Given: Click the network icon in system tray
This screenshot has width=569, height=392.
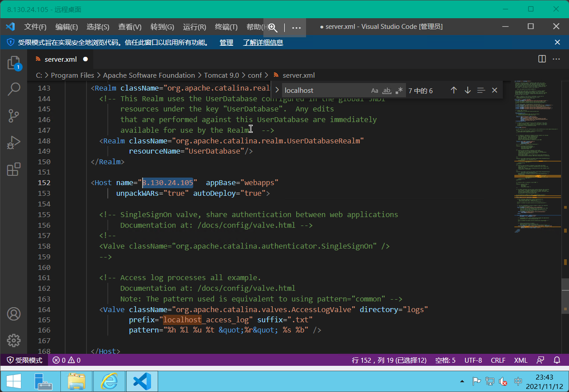Looking at the screenshot, I should click(x=489, y=381).
